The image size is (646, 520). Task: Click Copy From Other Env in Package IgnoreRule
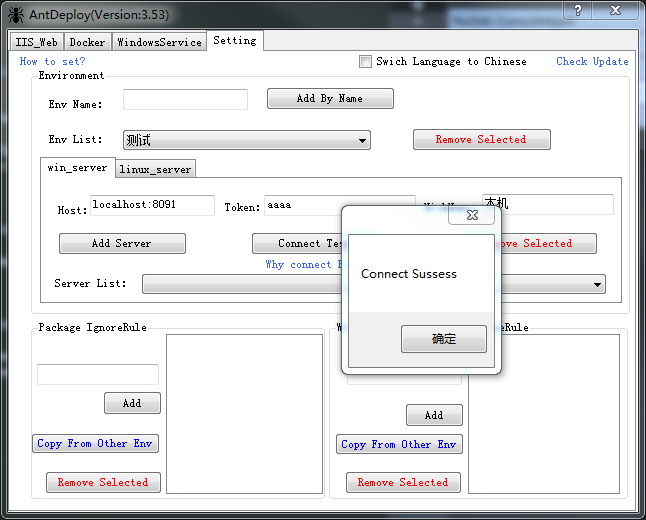(95, 443)
